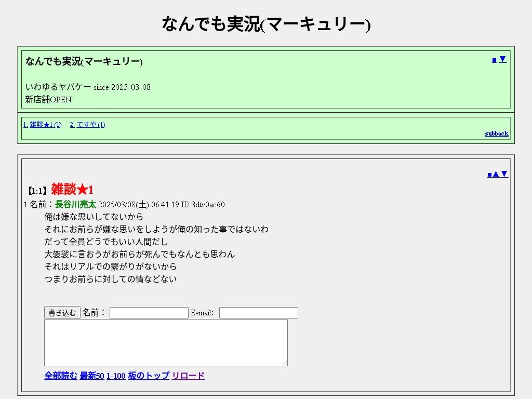Focus the E-mail input field
The image size is (532, 399).
(x=258, y=313)
